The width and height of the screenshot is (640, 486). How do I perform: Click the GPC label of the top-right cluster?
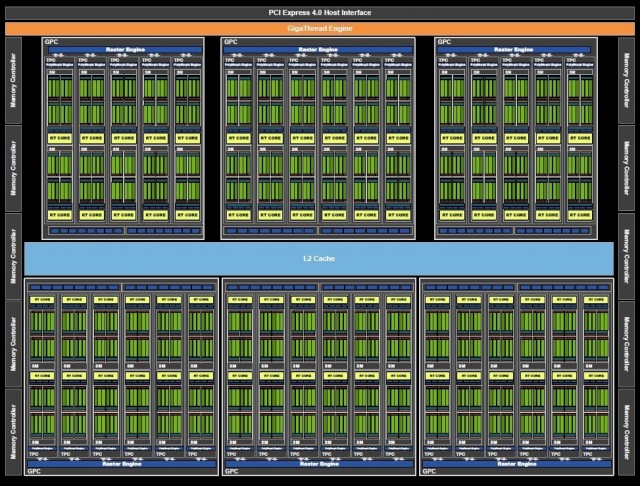tap(444, 42)
